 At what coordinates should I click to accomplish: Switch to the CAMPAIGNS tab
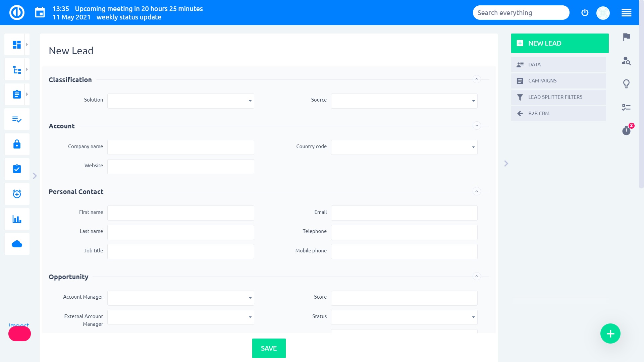[x=558, y=80]
